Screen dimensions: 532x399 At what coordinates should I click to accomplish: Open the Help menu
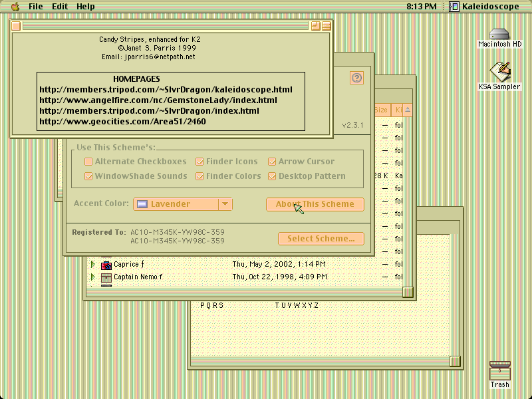coord(86,7)
